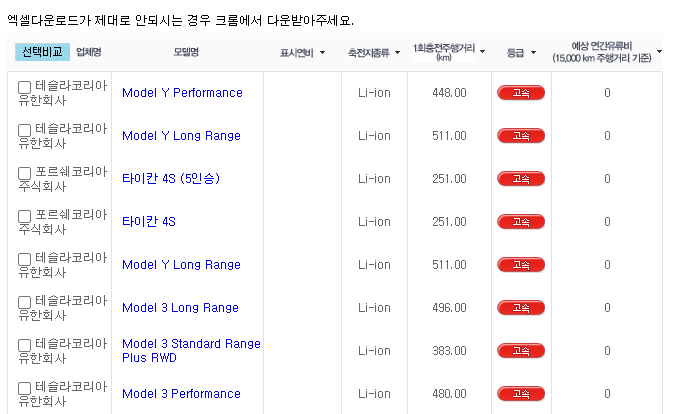
Task: Click the 업체명 column header
Action: (89, 52)
